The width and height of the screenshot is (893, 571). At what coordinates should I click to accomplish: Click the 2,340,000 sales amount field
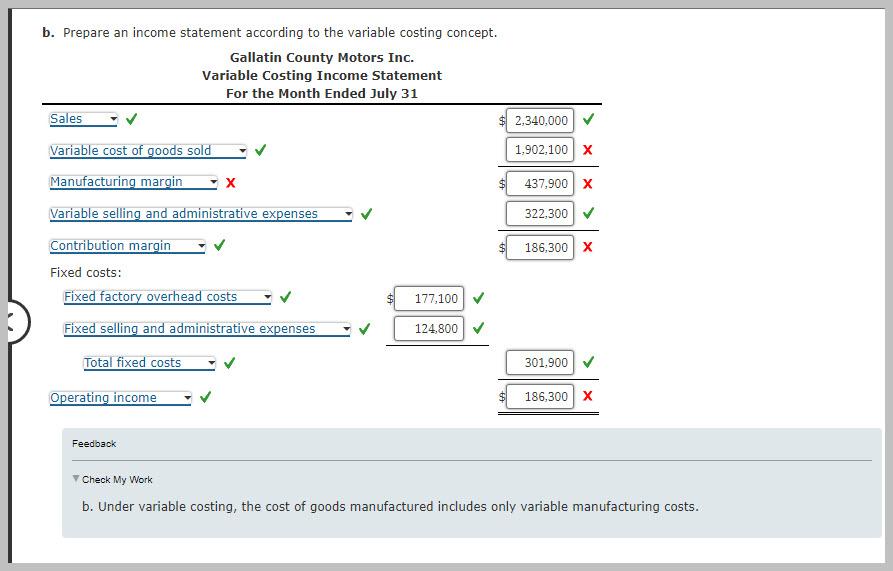coord(540,120)
